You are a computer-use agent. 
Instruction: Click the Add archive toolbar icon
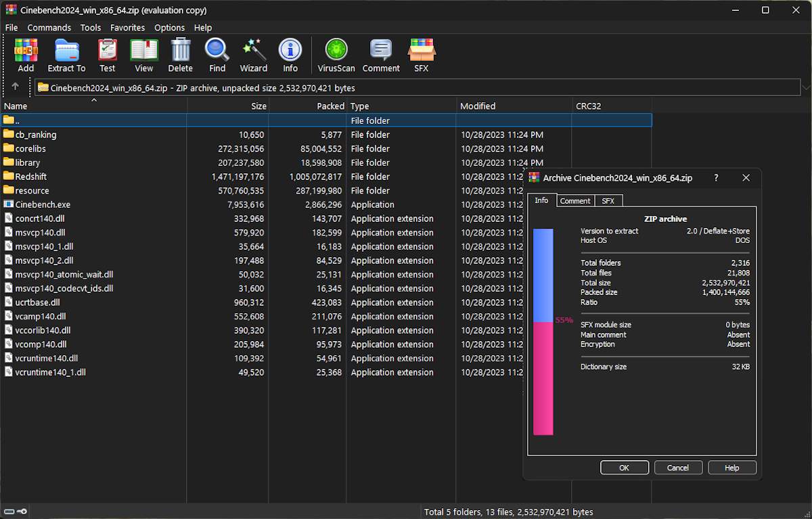coord(26,55)
